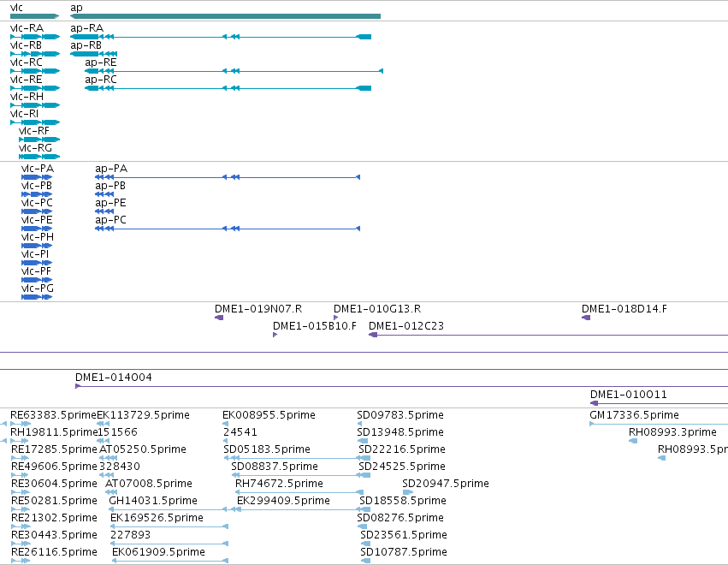Select the ap gene bar
This screenshot has height=565, width=728.
225,16
